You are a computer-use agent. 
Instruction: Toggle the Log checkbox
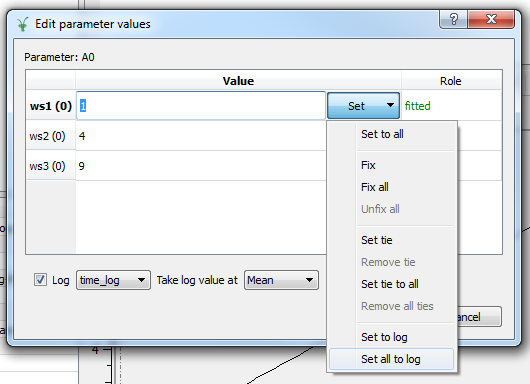pyautogui.click(x=40, y=280)
